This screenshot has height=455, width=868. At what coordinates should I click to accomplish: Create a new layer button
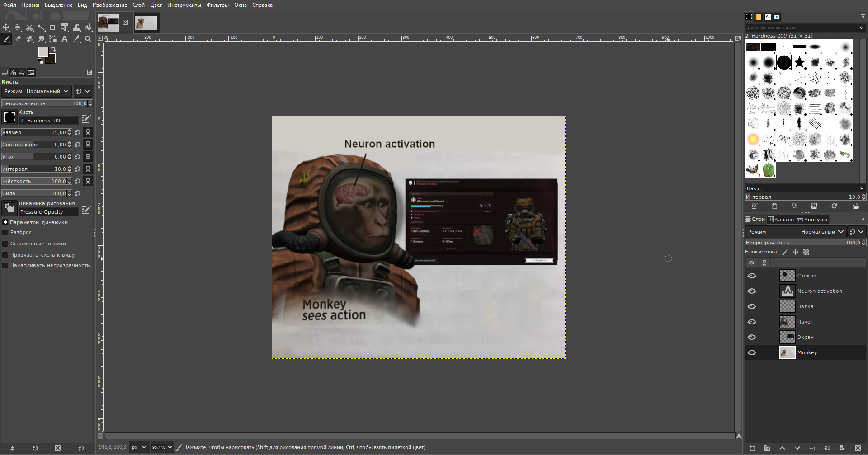[752, 448]
